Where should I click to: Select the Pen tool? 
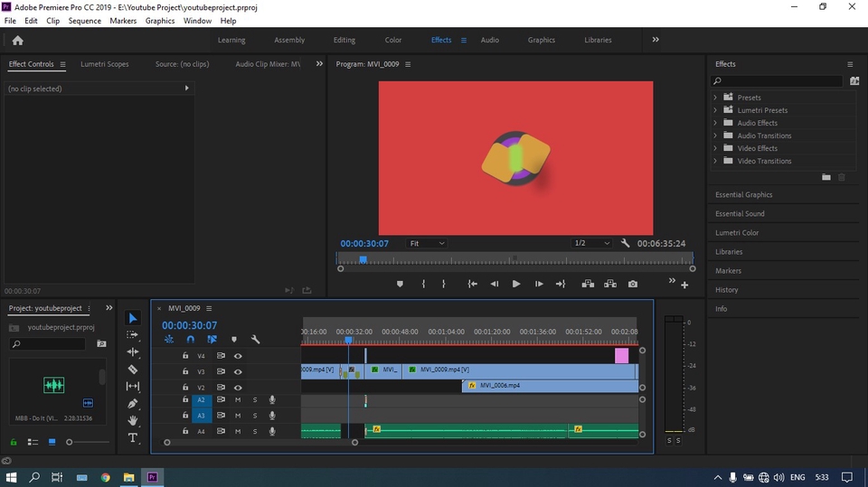(133, 404)
